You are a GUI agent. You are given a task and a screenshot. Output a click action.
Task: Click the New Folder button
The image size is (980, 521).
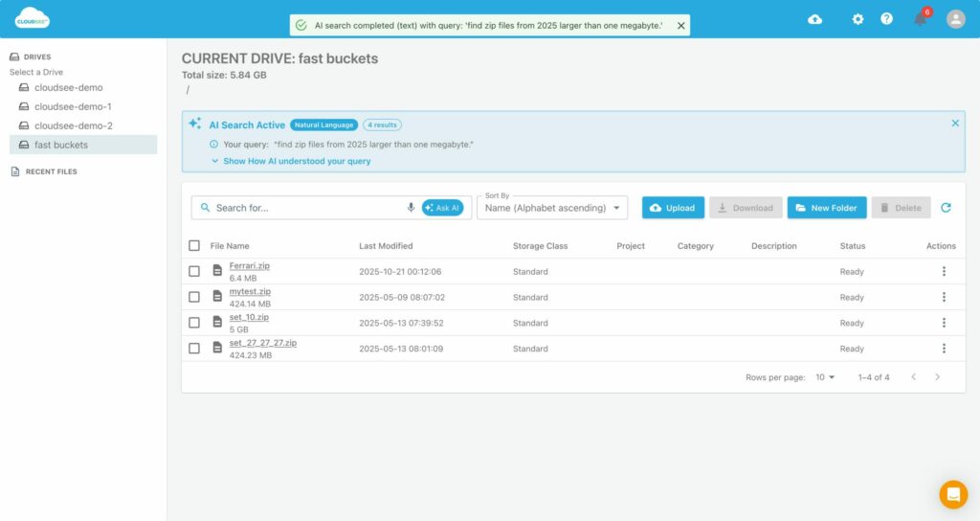(x=827, y=208)
